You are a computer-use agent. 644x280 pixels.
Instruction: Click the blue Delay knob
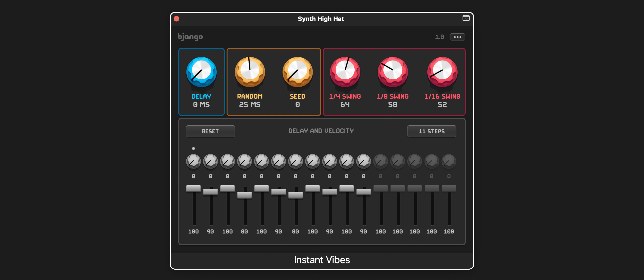point(201,72)
